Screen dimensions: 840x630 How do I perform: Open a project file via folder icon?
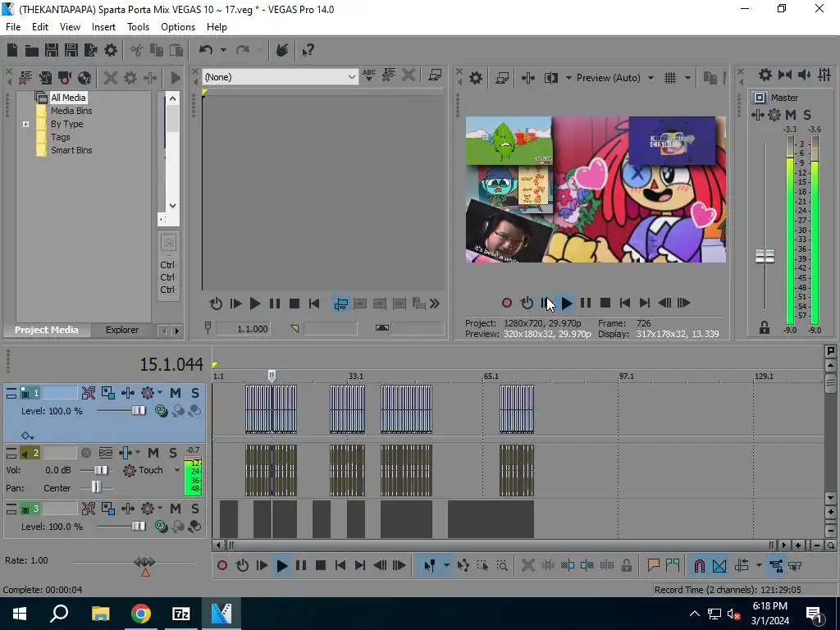click(32, 50)
